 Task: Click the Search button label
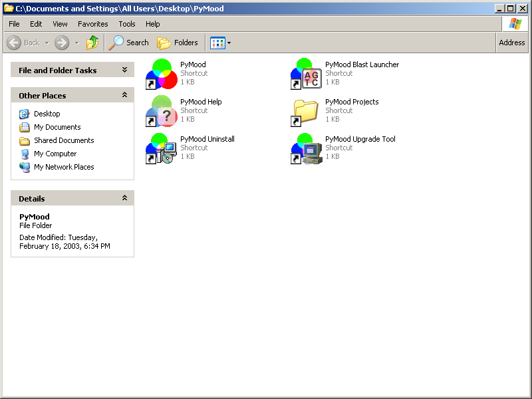tap(138, 43)
